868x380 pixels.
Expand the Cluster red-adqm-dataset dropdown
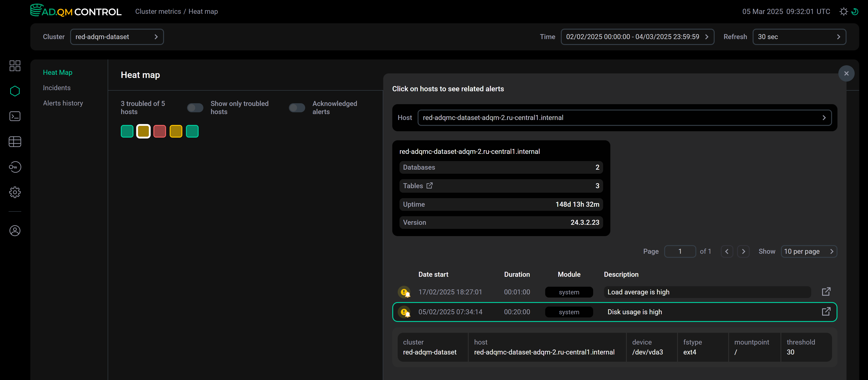pyautogui.click(x=117, y=37)
